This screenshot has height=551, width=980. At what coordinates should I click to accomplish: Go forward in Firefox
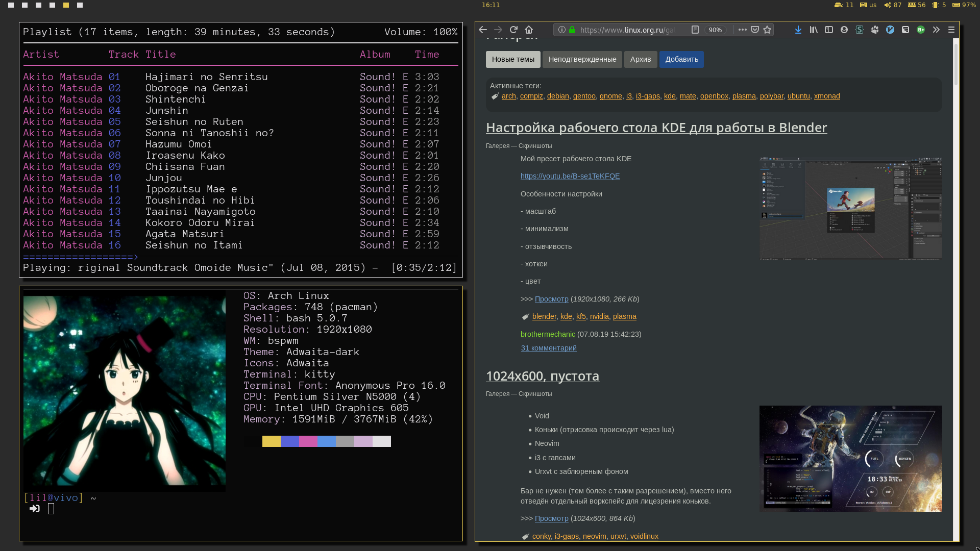498,30
